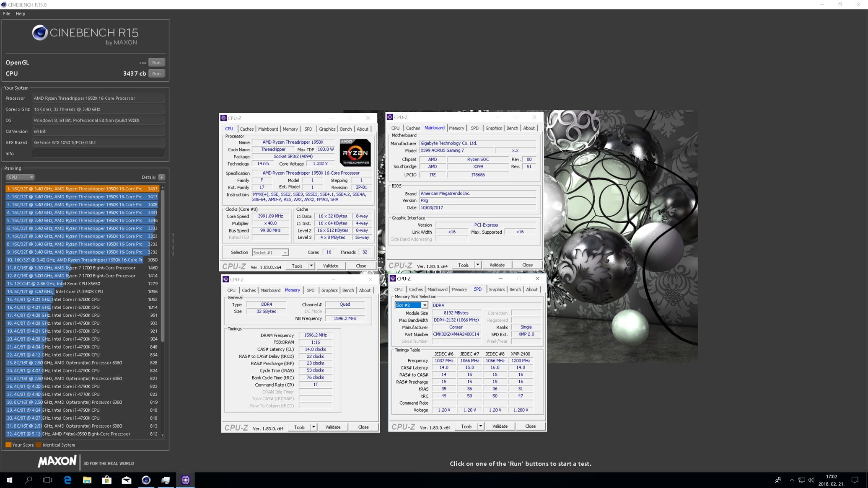Open the ranking CPU dropdown
Image resolution: width=868 pixels, height=488 pixels.
click(20, 177)
